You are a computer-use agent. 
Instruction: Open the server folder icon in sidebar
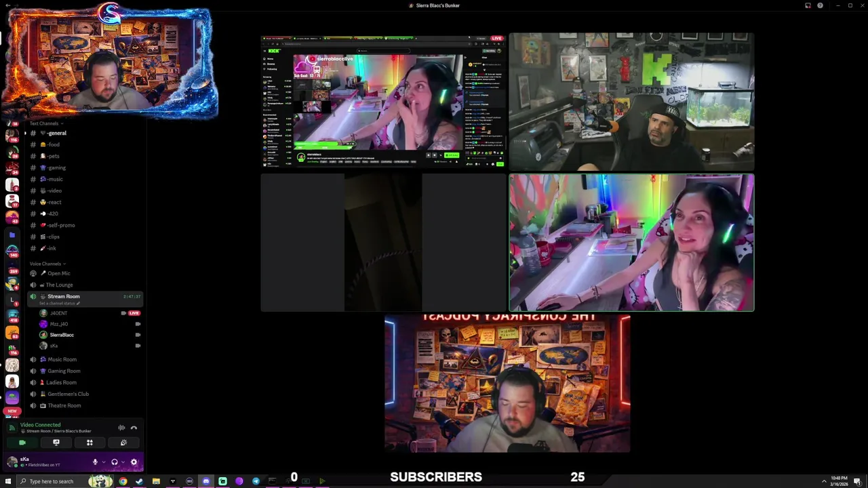click(x=12, y=235)
